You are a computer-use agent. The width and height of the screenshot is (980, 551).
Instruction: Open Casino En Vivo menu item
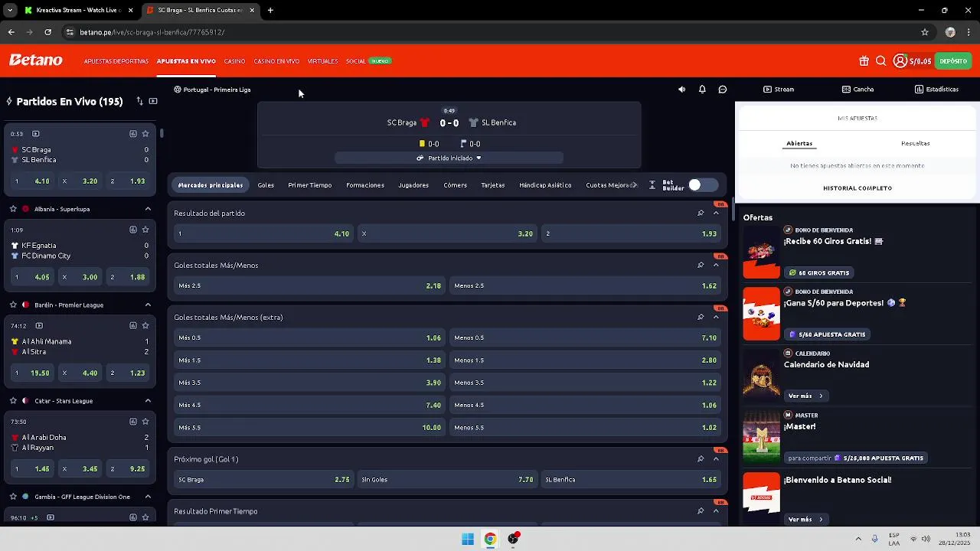pos(276,61)
